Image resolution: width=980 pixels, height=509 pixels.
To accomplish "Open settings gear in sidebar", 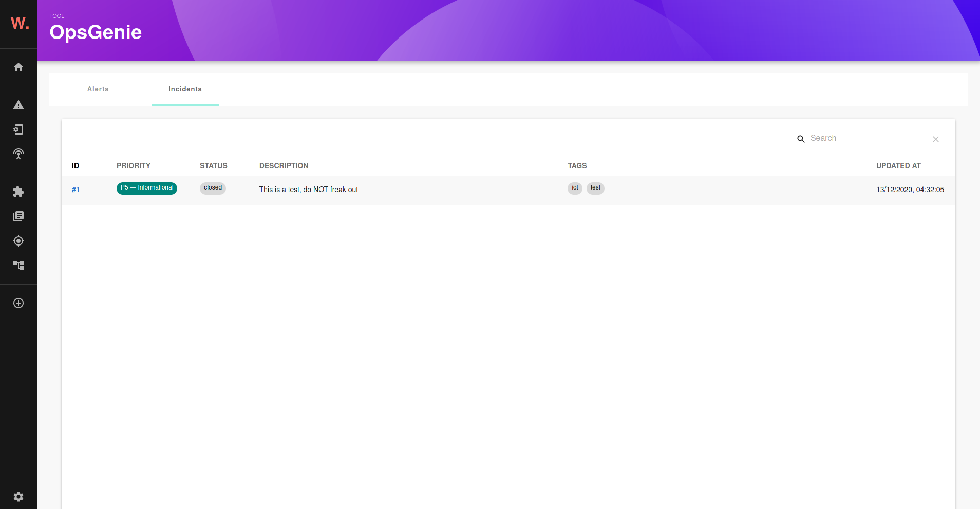I will tap(18, 497).
